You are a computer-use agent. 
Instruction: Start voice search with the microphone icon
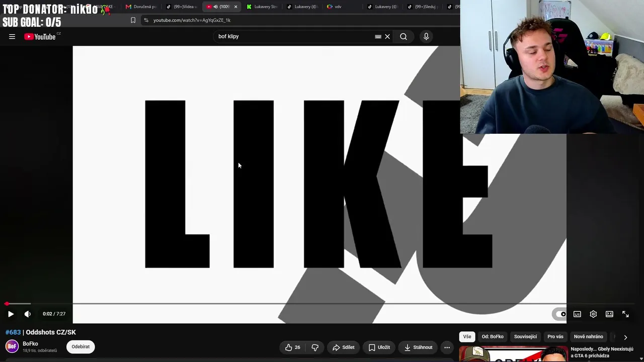426,37
